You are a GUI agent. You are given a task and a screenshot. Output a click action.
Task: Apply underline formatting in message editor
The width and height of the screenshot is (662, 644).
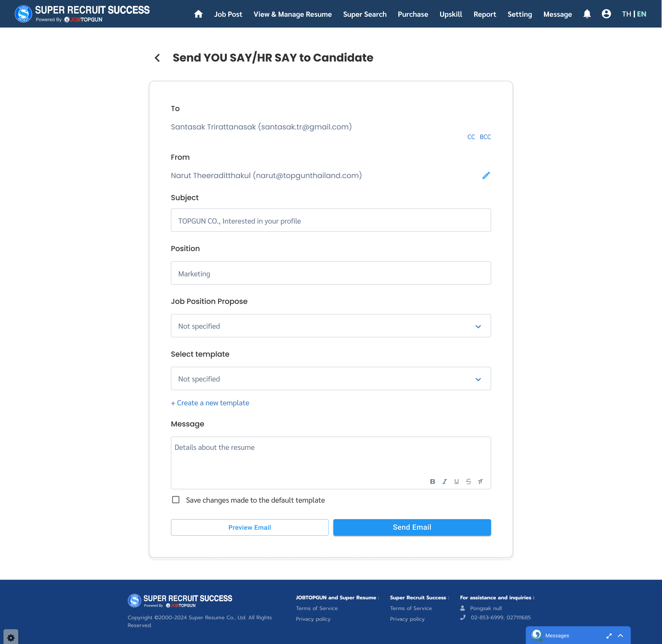pos(456,481)
